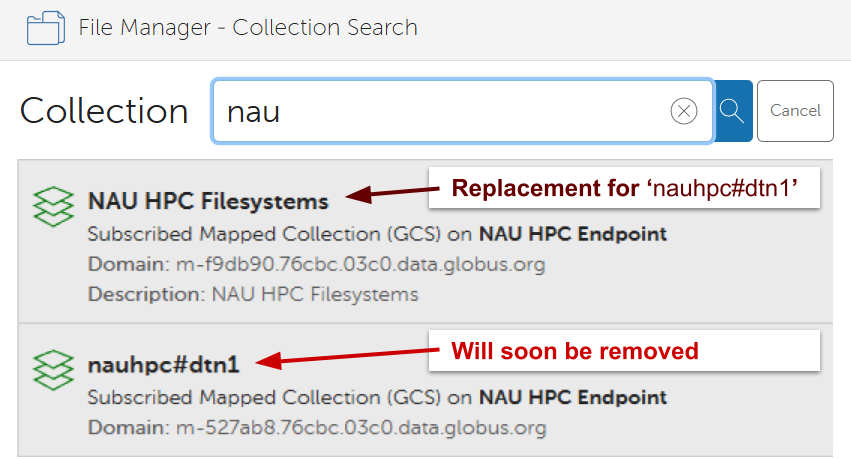Click the 'Will soon be removed' callout
The width and height of the screenshot is (851, 459).
pos(624,350)
